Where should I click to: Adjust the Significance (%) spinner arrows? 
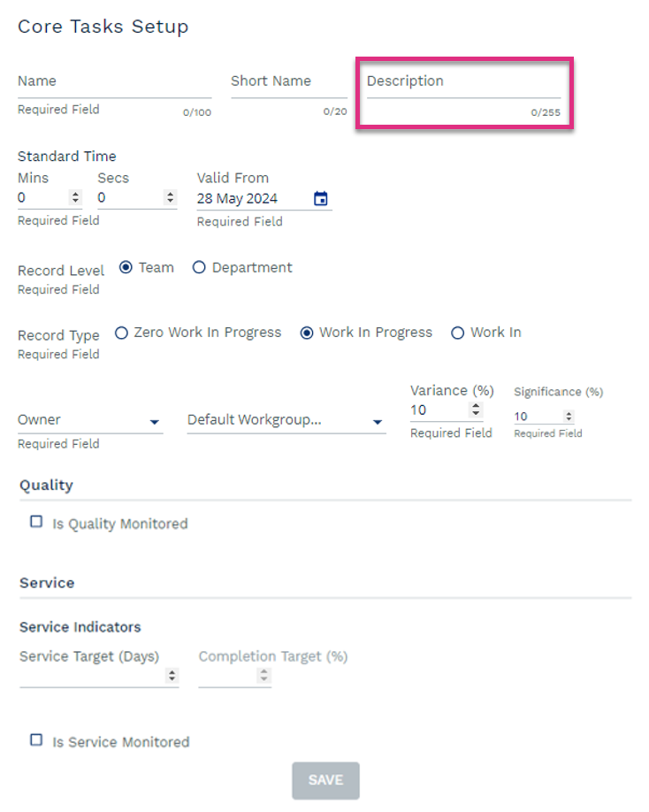(x=569, y=417)
